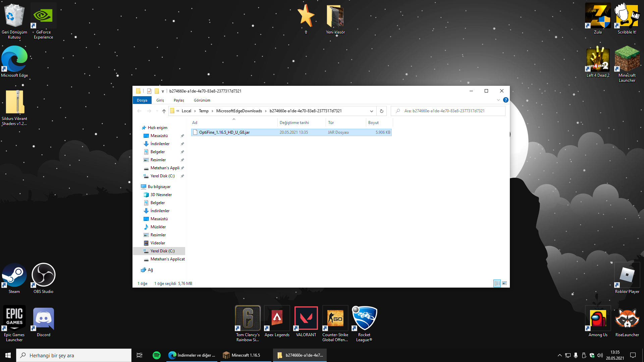This screenshot has height=362, width=644.
Task: Select İndirilenler under Hızlı erişim
Action: click(160, 144)
